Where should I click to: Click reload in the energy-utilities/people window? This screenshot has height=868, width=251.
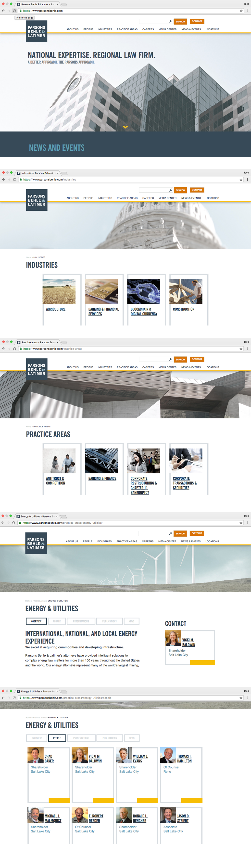[14, 698]
